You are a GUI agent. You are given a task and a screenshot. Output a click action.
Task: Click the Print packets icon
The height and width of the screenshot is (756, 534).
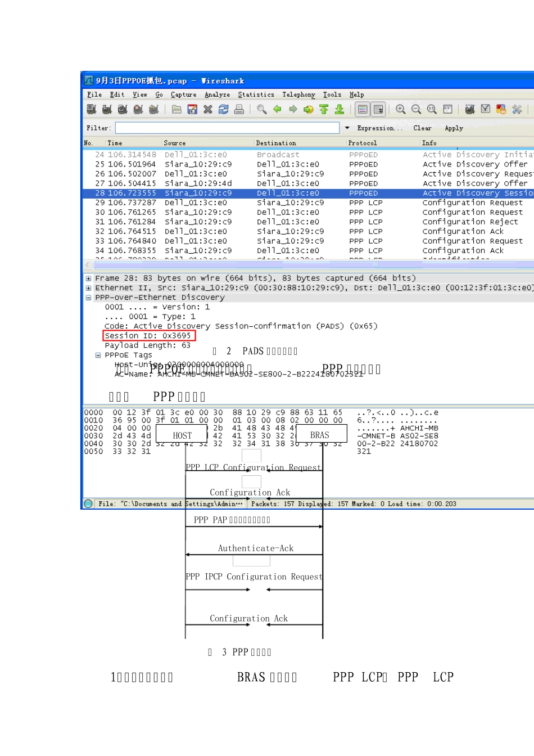pyautogui.click(x=239, y=109)
